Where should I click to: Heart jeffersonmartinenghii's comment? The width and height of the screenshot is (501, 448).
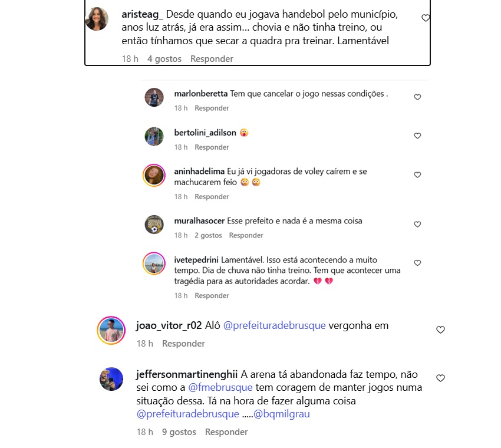441,378
